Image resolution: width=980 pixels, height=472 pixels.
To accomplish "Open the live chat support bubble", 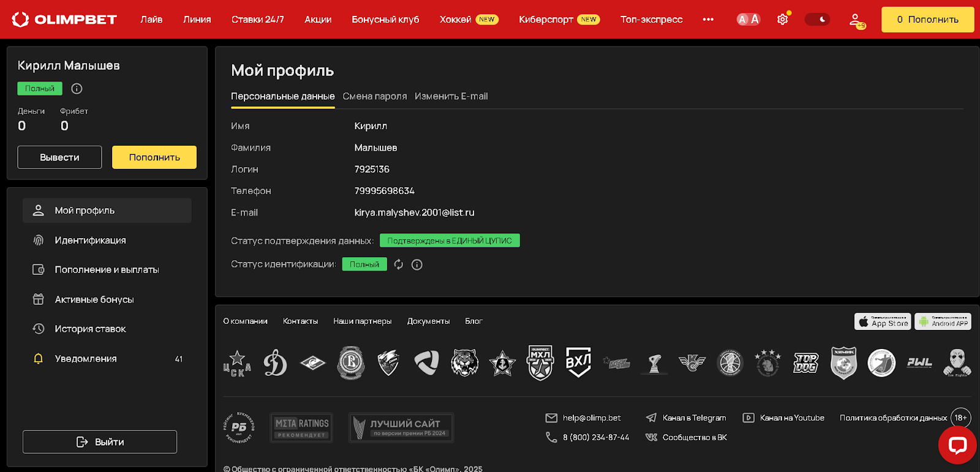I will tap(957, 445).
